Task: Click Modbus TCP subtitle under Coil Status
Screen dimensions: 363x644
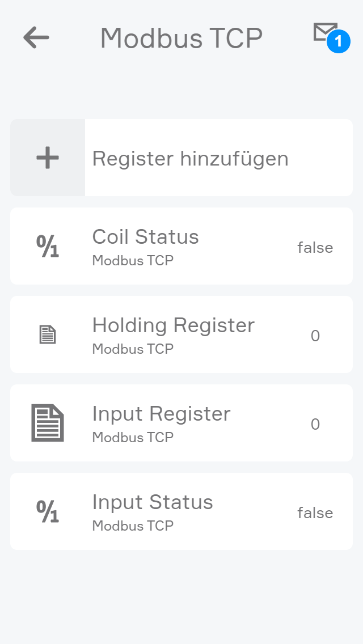Action: (133, 261)
